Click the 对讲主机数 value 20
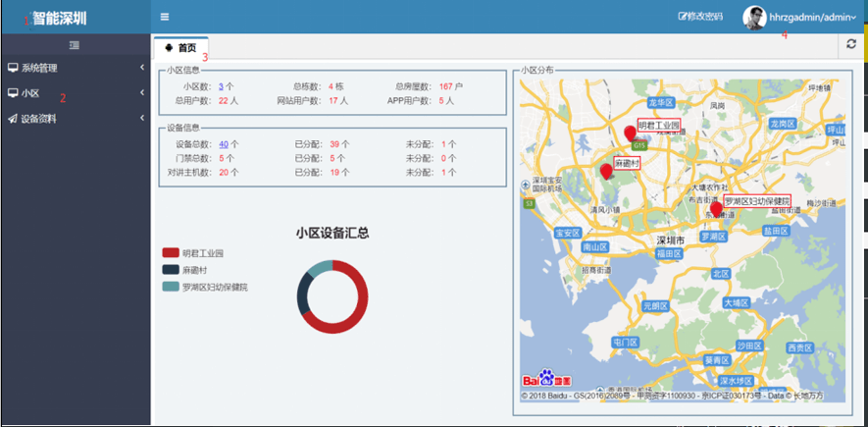The height and width of the screenshot is (427, 868). [224, 172]
